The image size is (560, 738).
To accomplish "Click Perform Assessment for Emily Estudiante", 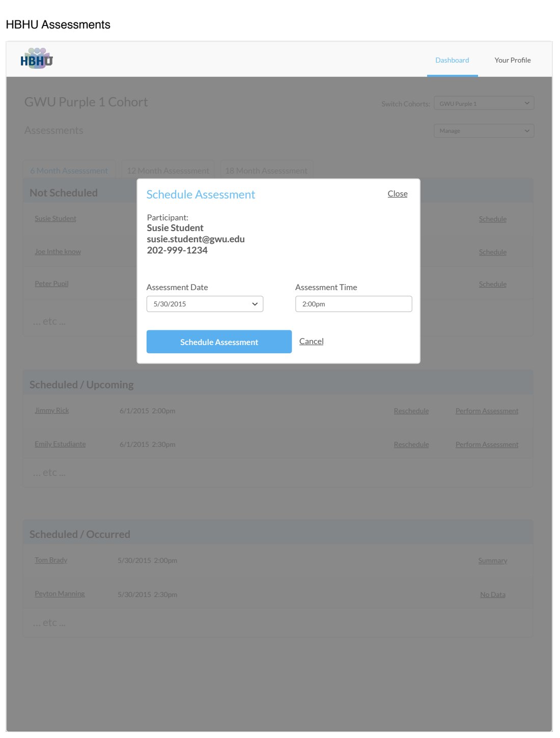I will pos(487,445).
